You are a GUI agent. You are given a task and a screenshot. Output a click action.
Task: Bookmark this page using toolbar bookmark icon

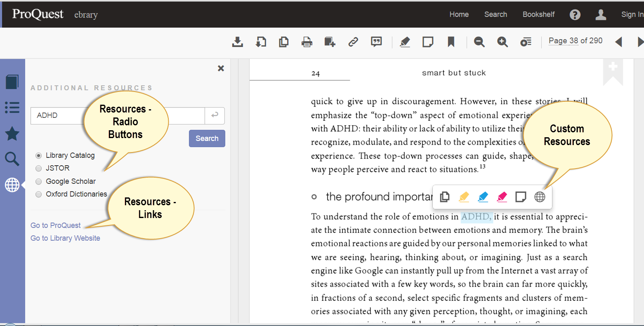pyautogui.click(x=451, y=42)
